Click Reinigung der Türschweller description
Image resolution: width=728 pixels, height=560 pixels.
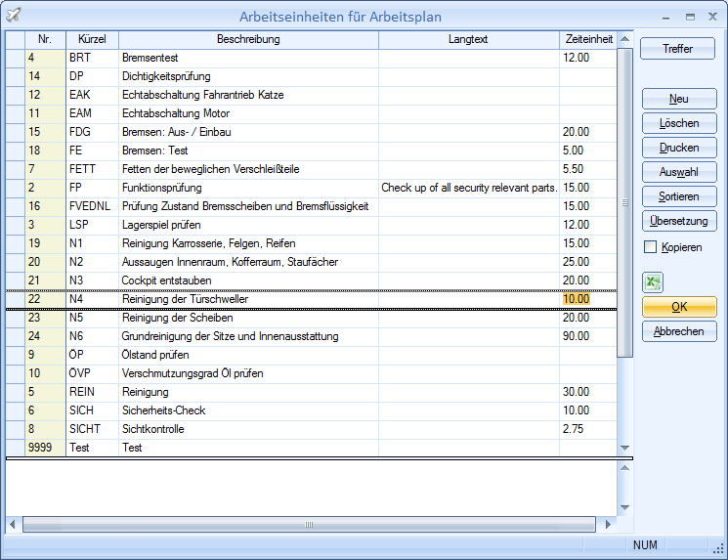point(248,299)
